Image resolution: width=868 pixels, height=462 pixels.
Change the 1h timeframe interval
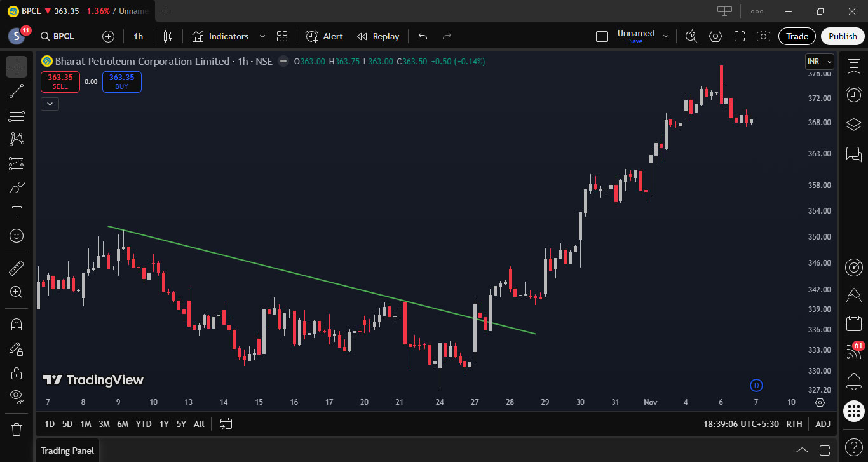(x=138, y=36)
